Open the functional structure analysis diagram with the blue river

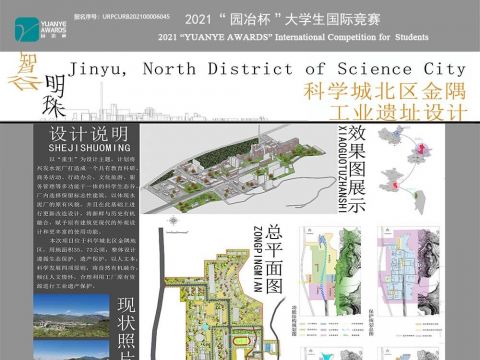point(330,271)
